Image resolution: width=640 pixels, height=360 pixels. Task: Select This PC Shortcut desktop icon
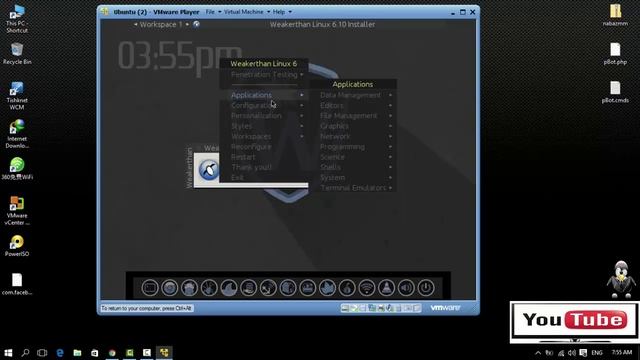[x=17, y=19]
